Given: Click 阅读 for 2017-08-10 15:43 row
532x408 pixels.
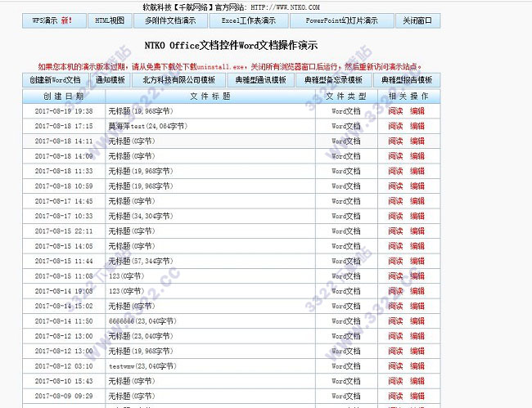Looking at the screenshot, I should [x=395, y=381].
